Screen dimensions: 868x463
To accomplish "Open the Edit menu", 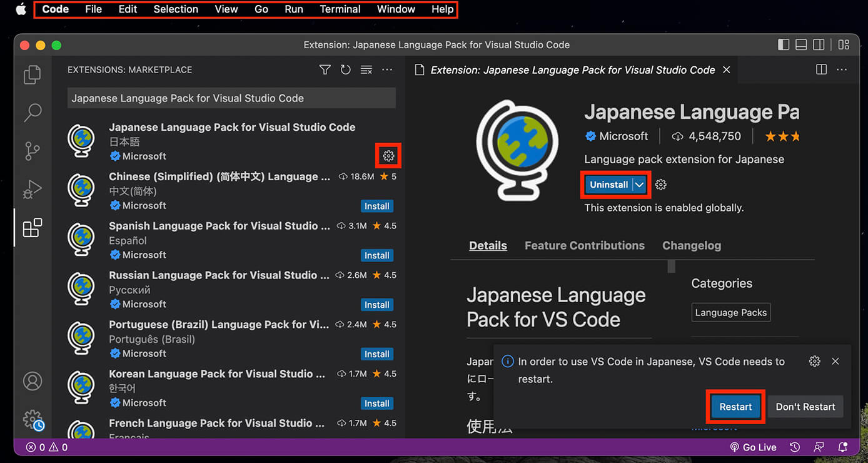I will 128,9.
